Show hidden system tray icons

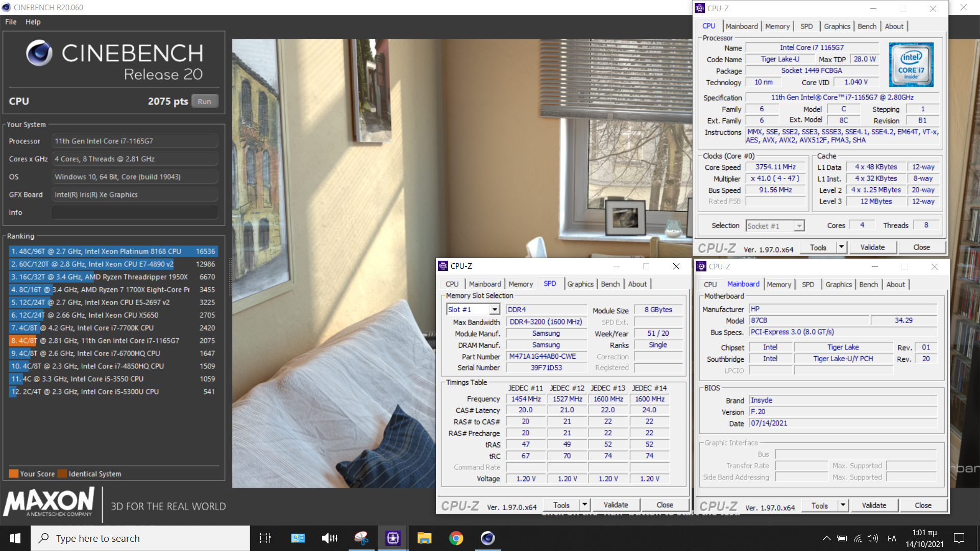coord(826,538)
